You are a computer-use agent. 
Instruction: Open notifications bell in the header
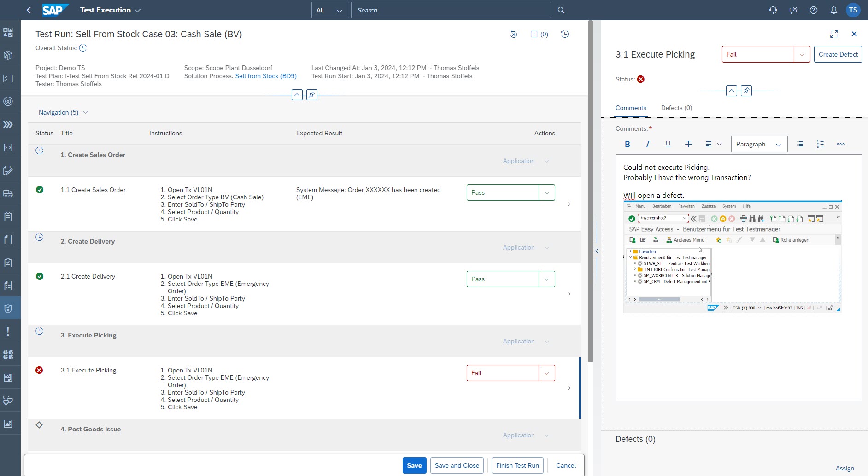tap(833, 10)
